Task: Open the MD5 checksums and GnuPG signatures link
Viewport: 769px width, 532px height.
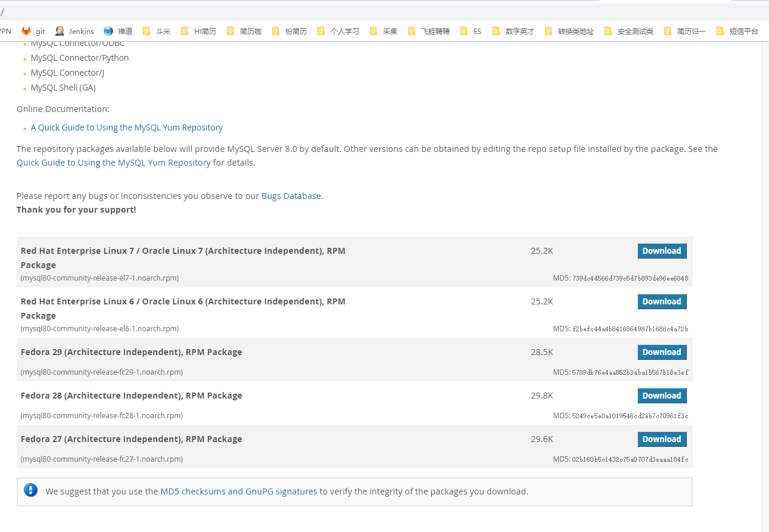Action: tap(239, 491)
